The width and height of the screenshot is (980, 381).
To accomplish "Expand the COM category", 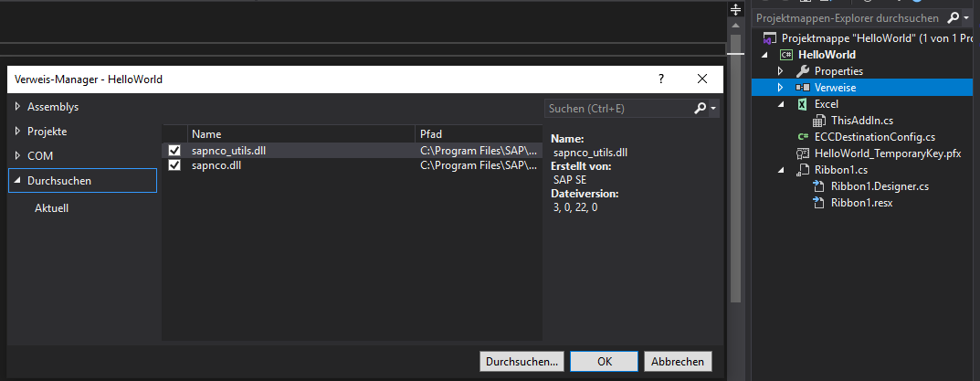I will pos(17,156).
